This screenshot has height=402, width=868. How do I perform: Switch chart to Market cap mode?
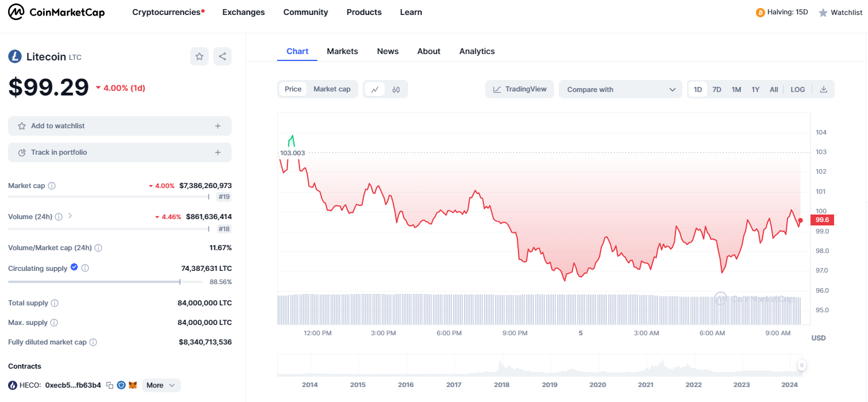pos(332,89)
